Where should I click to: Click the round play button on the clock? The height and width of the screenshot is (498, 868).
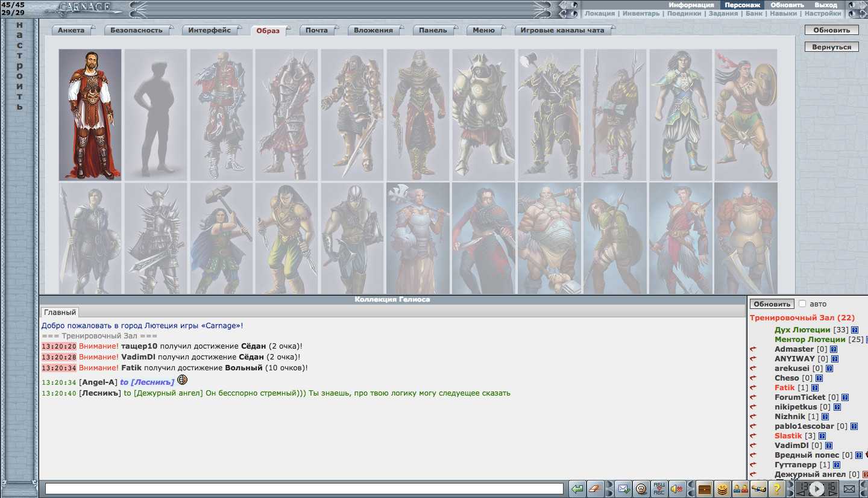pyautogui.click(x=816, y=488)
